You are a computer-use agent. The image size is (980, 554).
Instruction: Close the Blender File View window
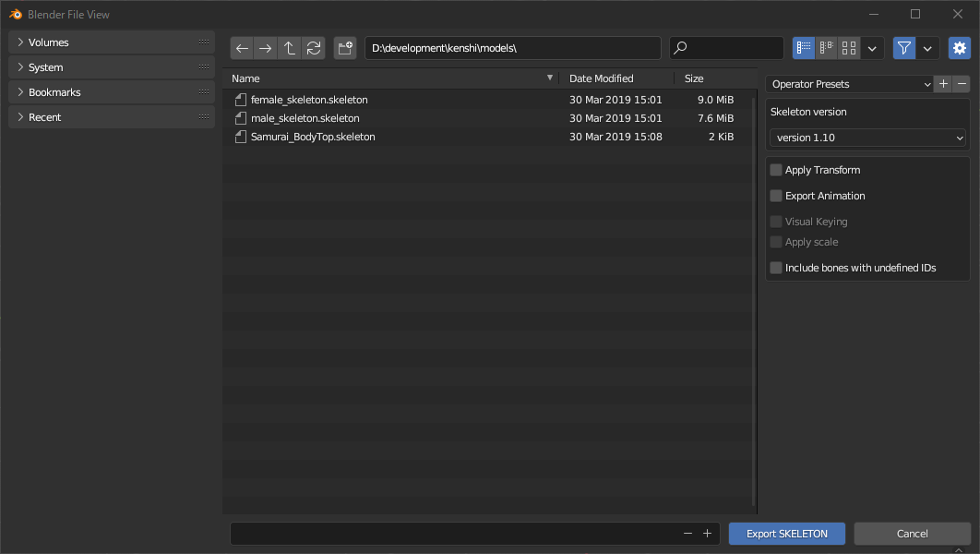pyautogui.click(x=958, y=14)
